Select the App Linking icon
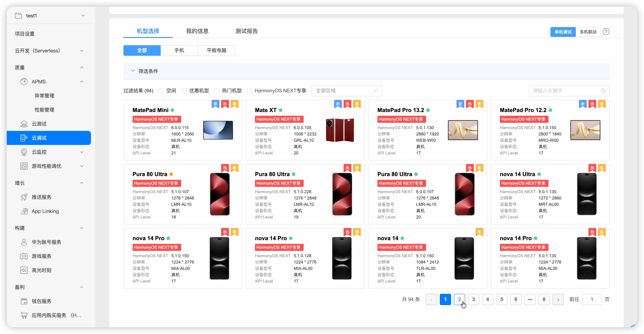This screenshot has width=644, height=334. (24, 211)
